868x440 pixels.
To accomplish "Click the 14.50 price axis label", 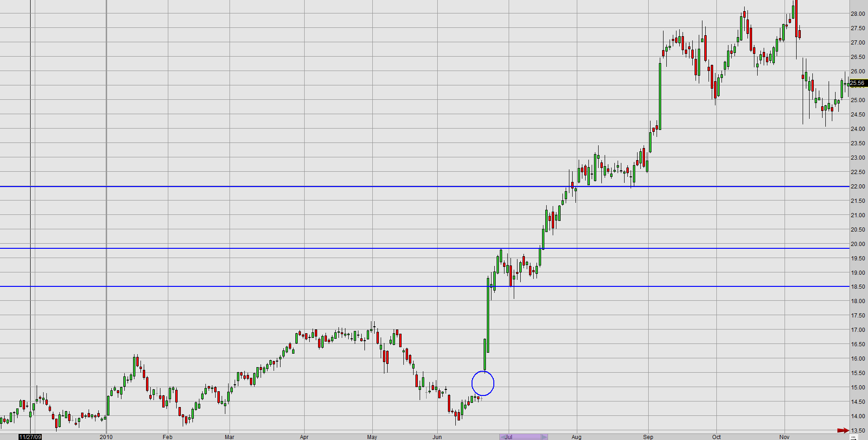I will (x=857, y=402).
